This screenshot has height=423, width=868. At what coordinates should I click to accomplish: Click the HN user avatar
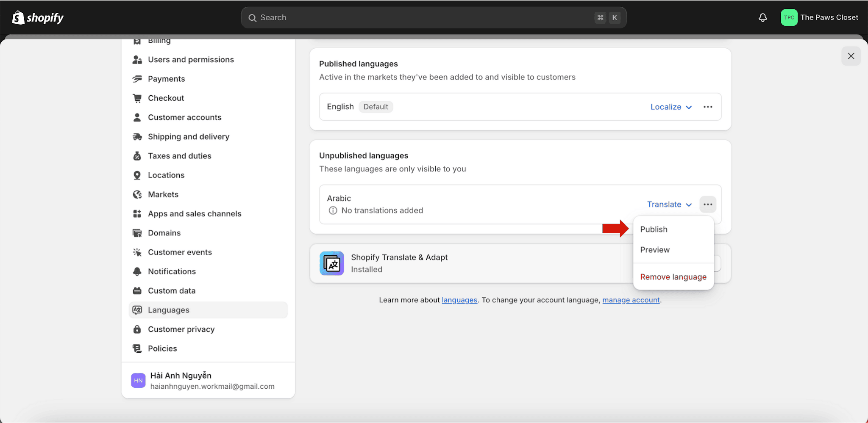pos(138,380)
